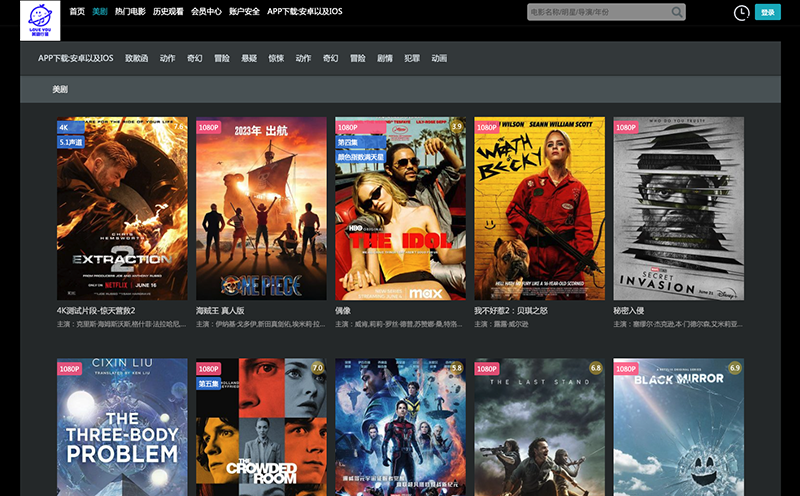
Task: Click the 4K badge on Extraction 2 poster
Action: pyautogui.click(x=70, y=127)
